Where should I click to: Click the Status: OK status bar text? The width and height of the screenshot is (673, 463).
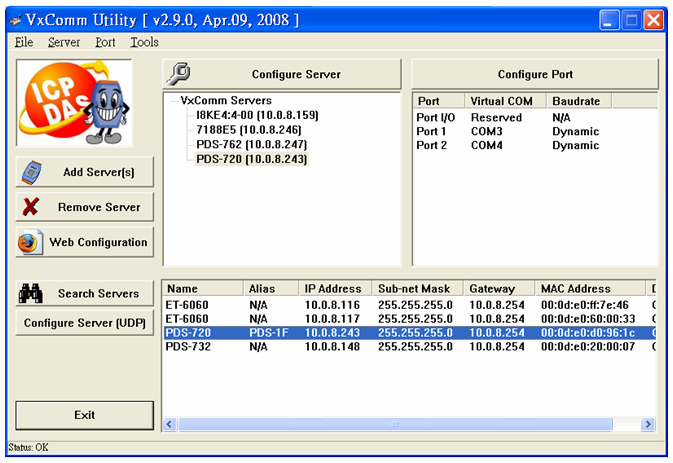pos(28,447)
